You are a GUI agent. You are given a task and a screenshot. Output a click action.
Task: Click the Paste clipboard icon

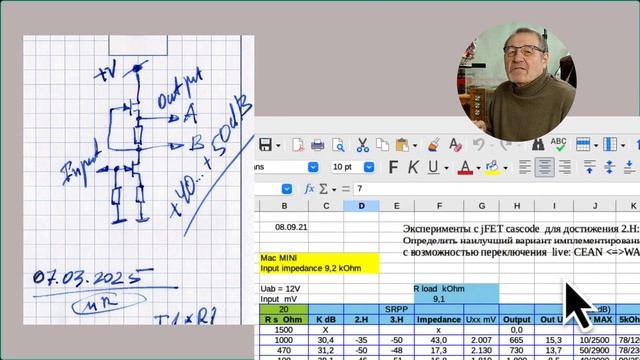click(x=402, y=145)
